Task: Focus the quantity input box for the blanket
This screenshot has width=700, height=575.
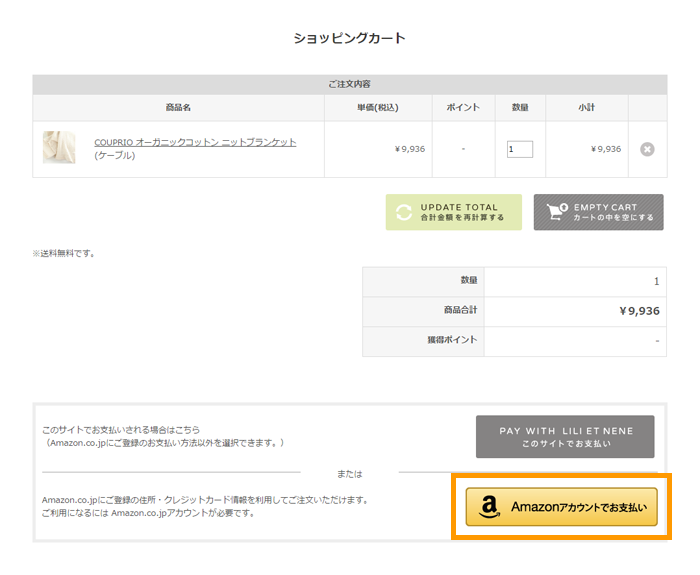Action: pyautogui.click(x=520, y=149)
